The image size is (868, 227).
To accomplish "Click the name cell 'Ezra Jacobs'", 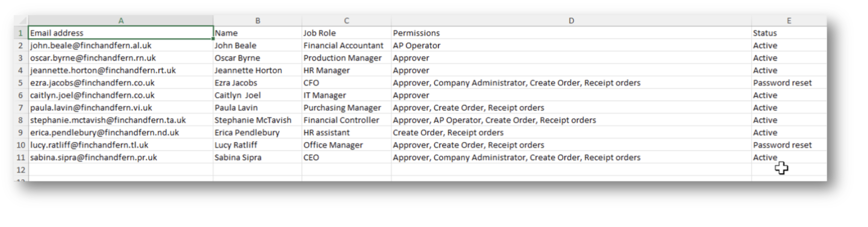I will (x=257, y=83).
